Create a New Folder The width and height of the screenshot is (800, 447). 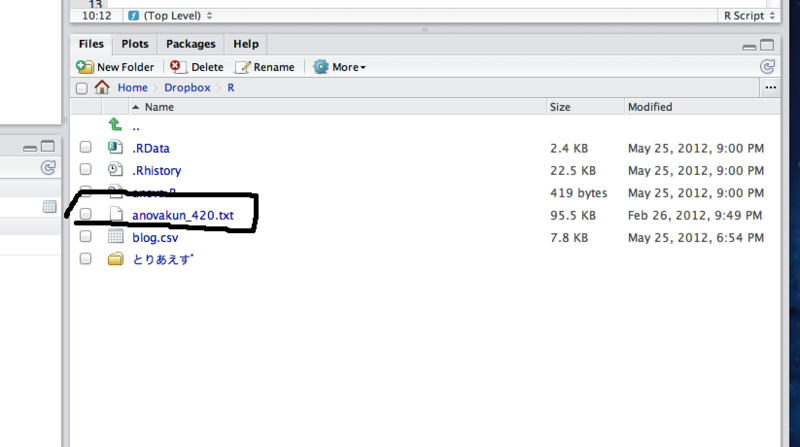(x=115, y=67)
